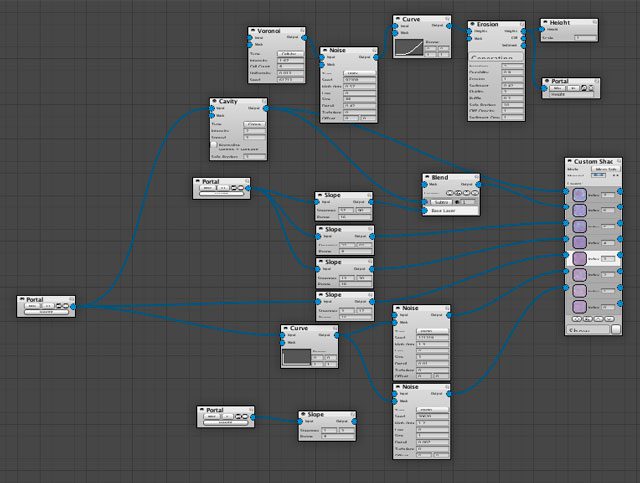Click the Blend node's Output connector
Image resolution: width=640 pixels, height=483 pixels.
tap(478, 185)
